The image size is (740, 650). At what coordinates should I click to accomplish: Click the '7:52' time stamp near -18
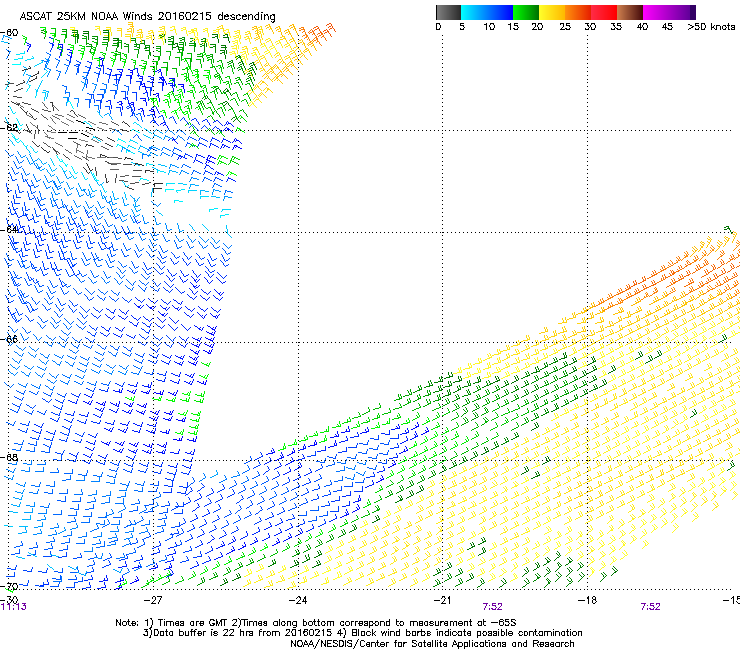pos(650,607)
